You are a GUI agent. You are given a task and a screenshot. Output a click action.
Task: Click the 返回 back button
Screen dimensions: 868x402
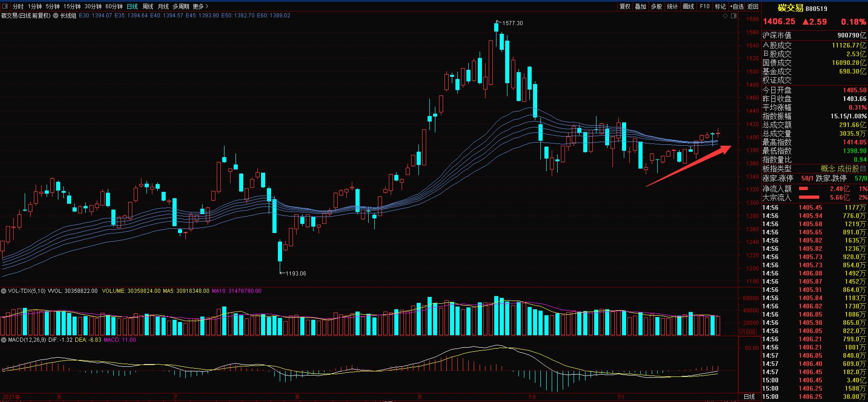[753, 6]
